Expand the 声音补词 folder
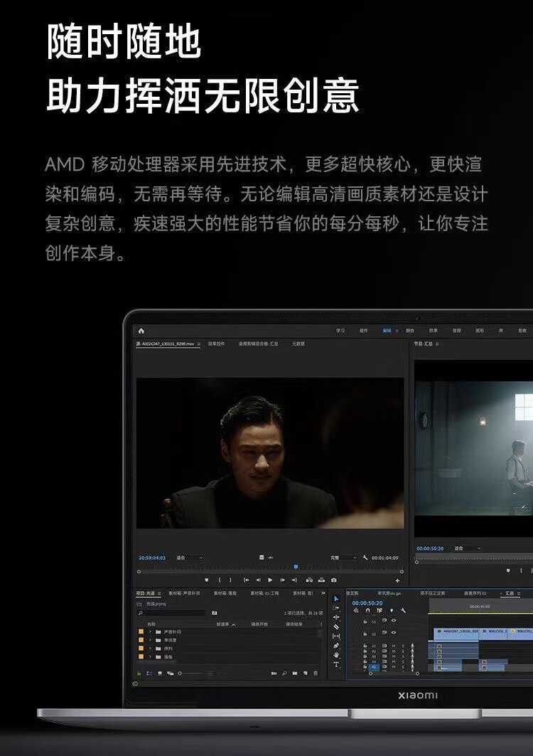Viewport: 533px width, 756px height. (150, 632)
